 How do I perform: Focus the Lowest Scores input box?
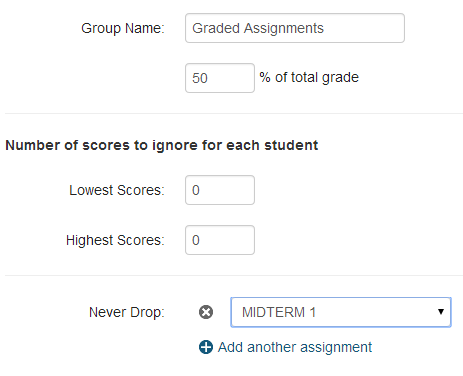(220, 190)
